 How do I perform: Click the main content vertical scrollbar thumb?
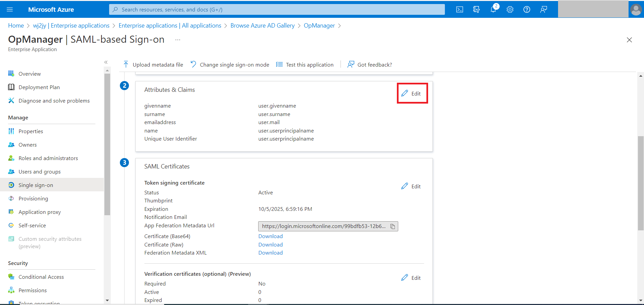point(641,183)
